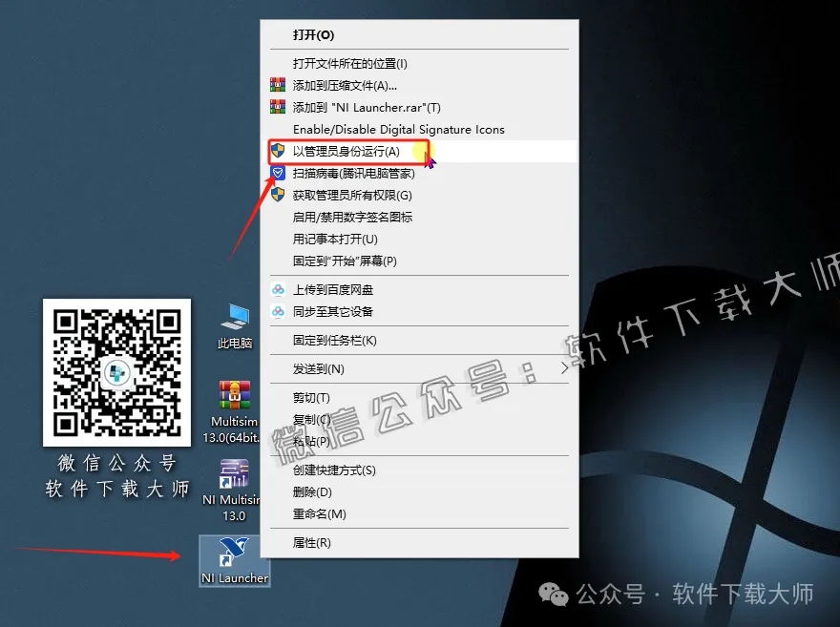
Task: Select 打开(O) from the context menu
Action: tap(307, 33)
